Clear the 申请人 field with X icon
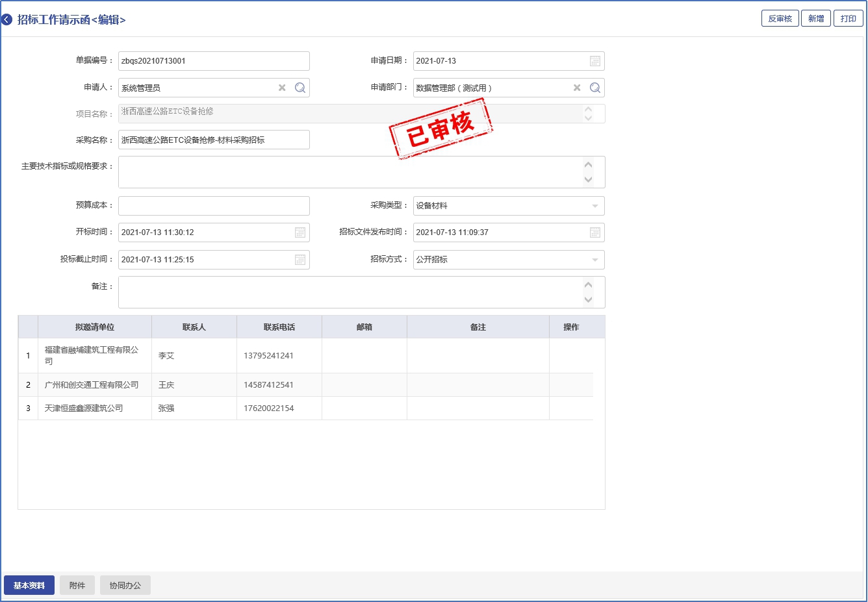The height and width of the screenshot is (602, 868). (282, 88)
